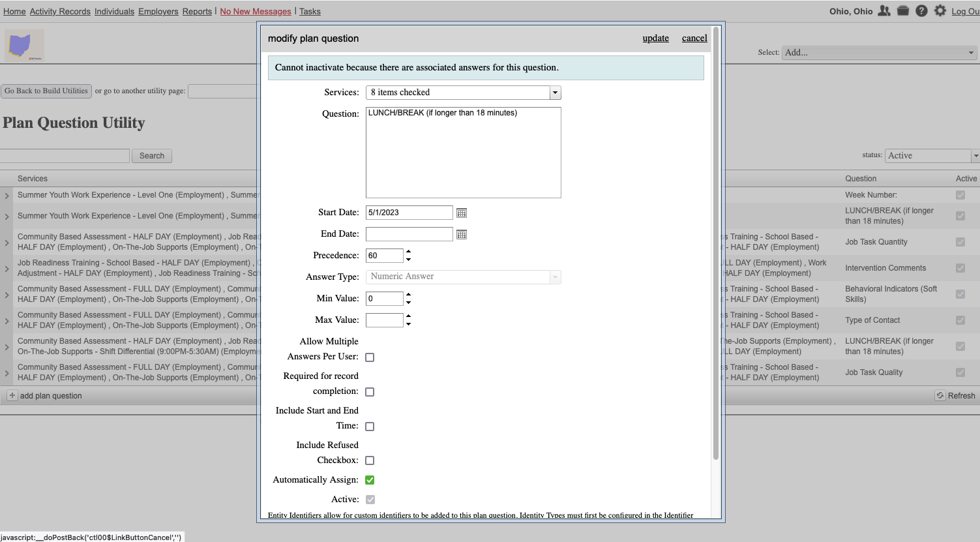This screenshot has height=542, width=980.
Task: Click plus icon beside add plan question
Action: (x=12, y=395)
